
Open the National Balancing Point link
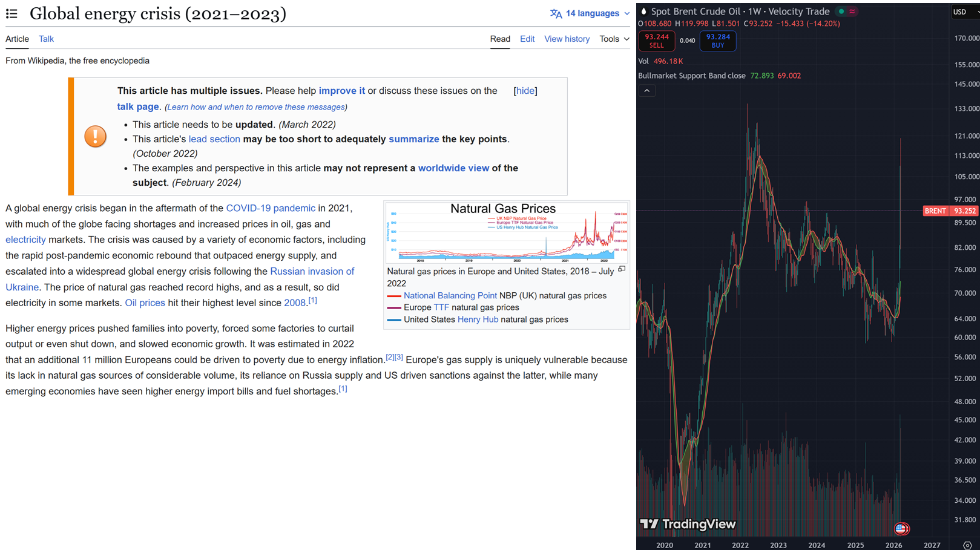[450, 296]
